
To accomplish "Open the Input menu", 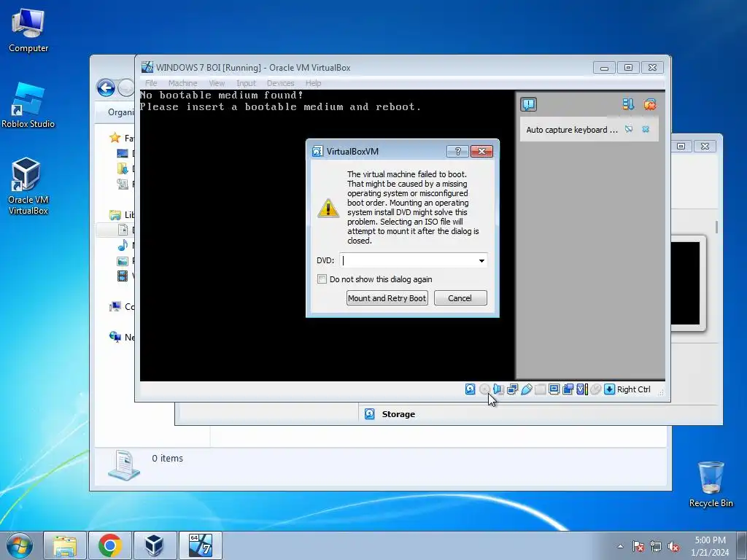I will point(246,83).
